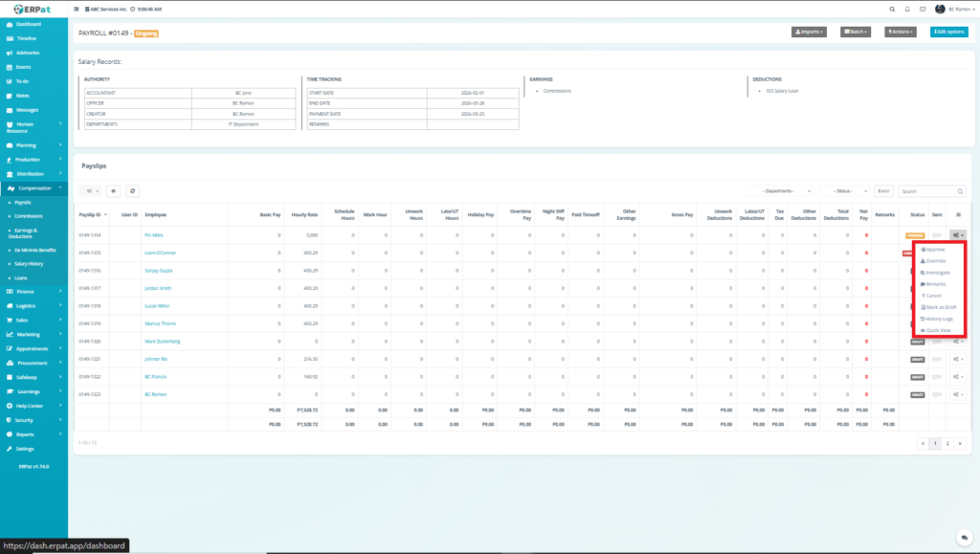Toggle column visibility eye button
Viewport: 980px width, 554px height.
(113, 190)
